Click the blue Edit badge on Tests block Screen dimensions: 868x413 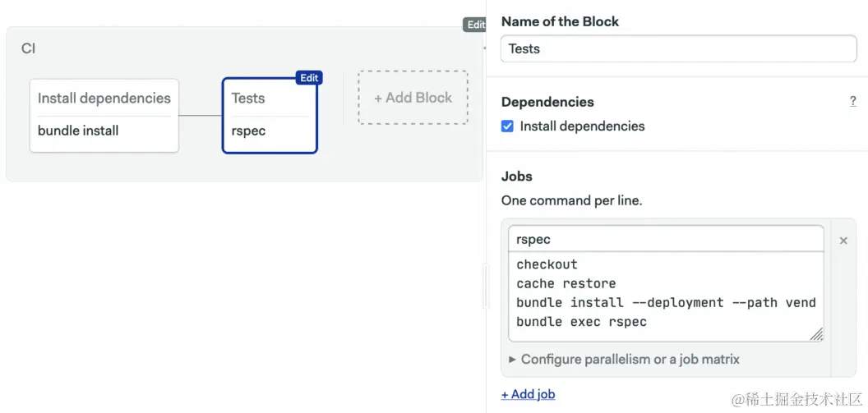(x=309, y=78)
